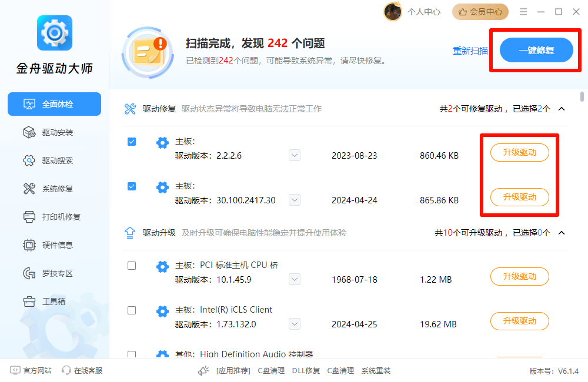Image resolution: width=588 pixels, height=382 pixels.
Task: Click gear icon of Intel(R) iCLS Client
Action: pos(162,311)
